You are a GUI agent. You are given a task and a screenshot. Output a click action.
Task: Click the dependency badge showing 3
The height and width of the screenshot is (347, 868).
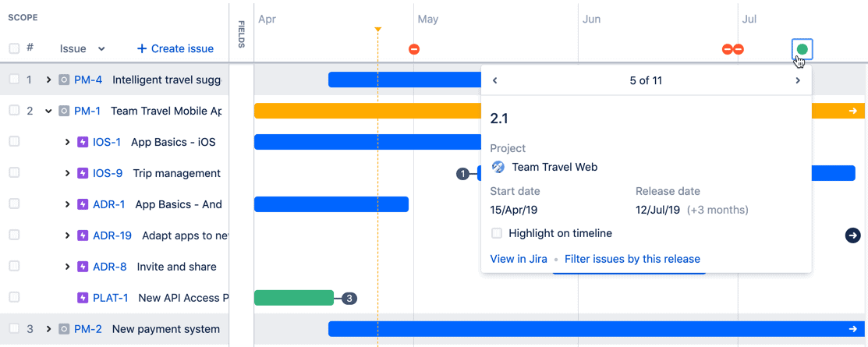[x=349, y=298]
